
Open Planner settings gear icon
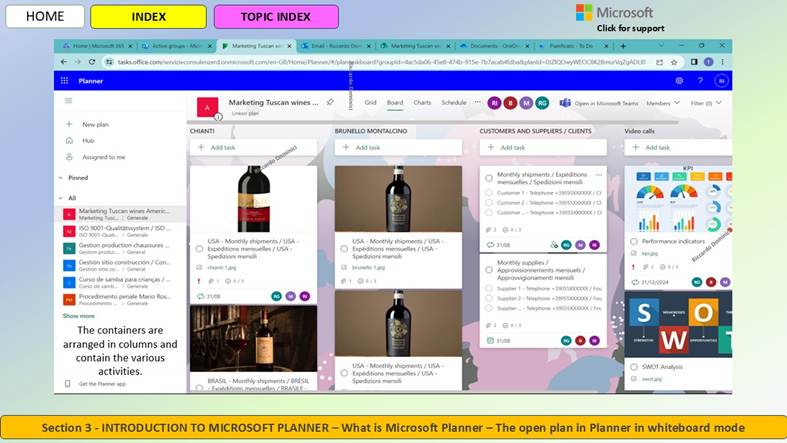point(679,80)
